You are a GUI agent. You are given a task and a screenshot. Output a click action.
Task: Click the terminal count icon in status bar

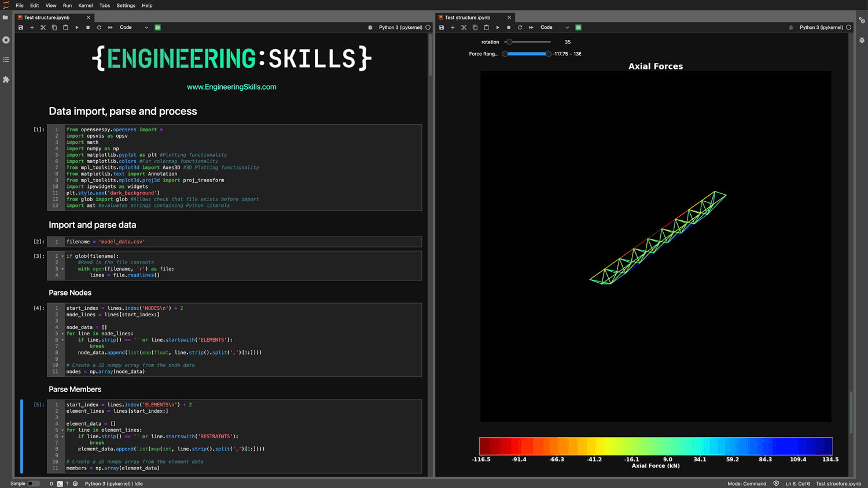point(60,483)
